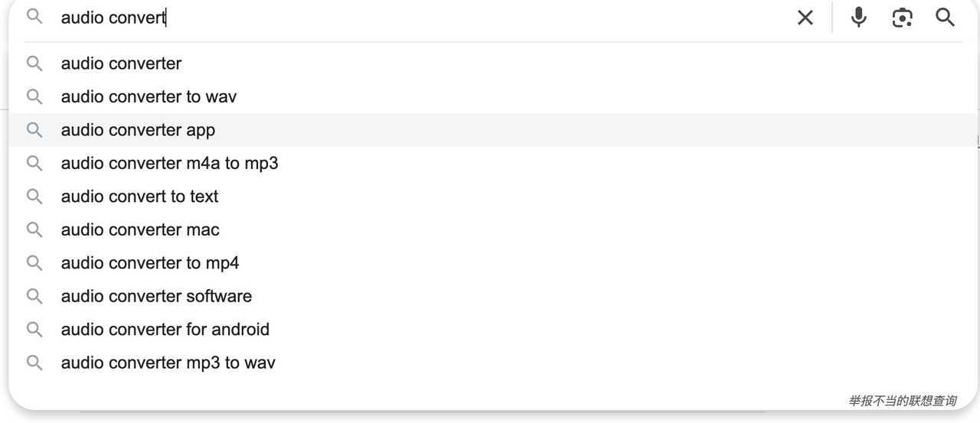Select suggestion 'audio converter'

pos(121,63)
